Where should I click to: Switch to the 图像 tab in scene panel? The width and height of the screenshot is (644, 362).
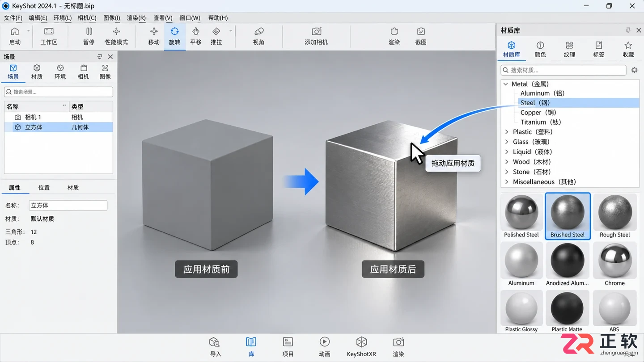[105, 72]
